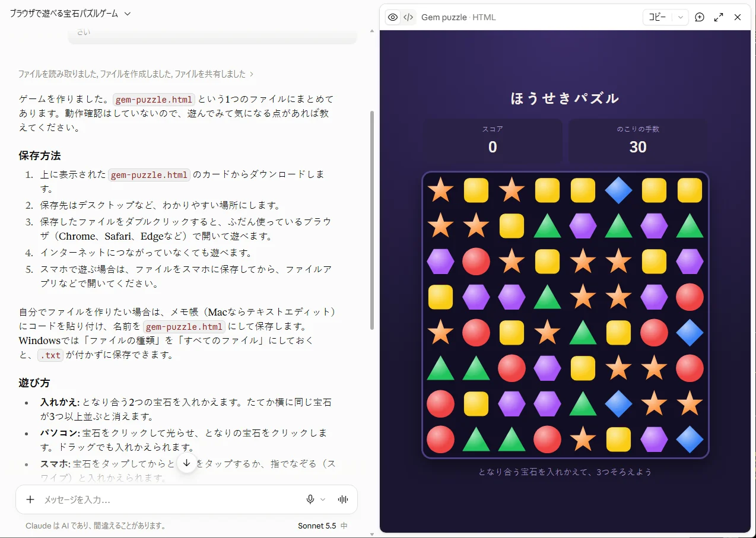The height and width of the screenshot is (538, 756).
Task: Start voice mode with the waveform icon
Action: coord(343,499)
